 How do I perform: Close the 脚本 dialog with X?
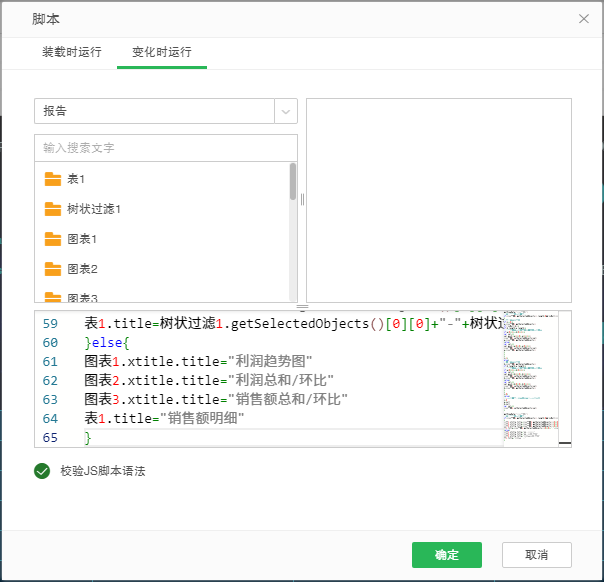(584, 19)
